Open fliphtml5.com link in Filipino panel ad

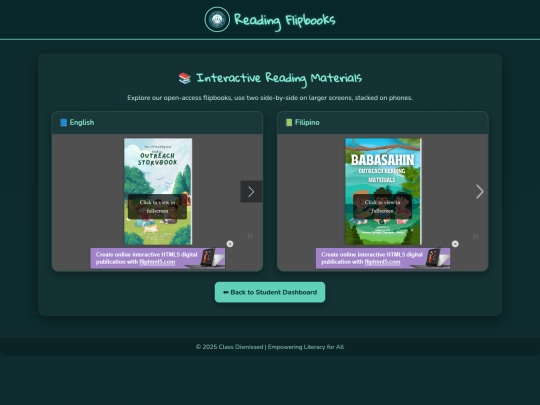[x=382, y=262]
